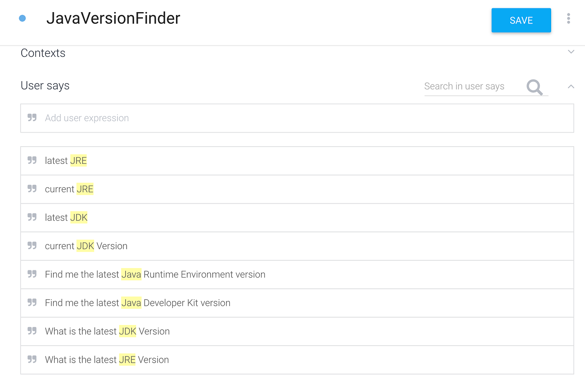Click inside the 'Search in user says' field
Viewport: 585px width, 392px height.
coord(464,86)
